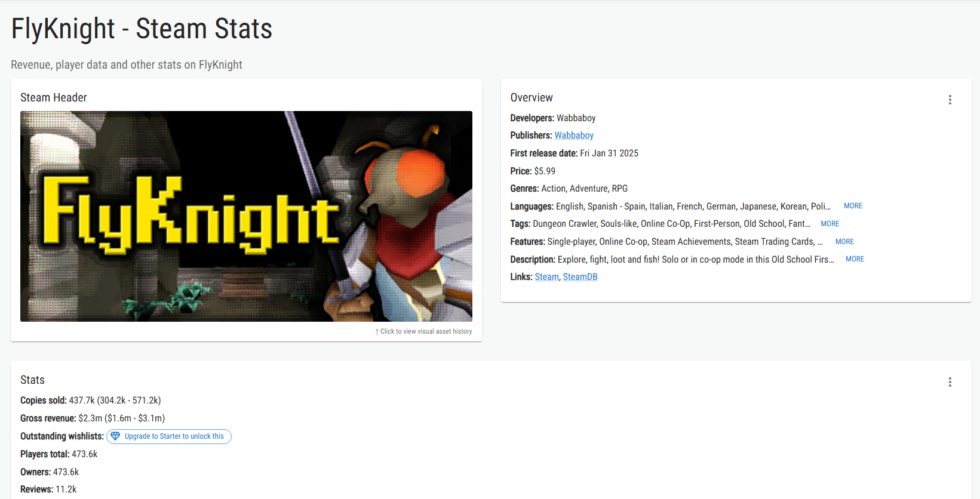The height and width of the screenshot is (499, 980).
Task: Click the 'Copies sold: 437.7k' line
Action: (91, 401)
